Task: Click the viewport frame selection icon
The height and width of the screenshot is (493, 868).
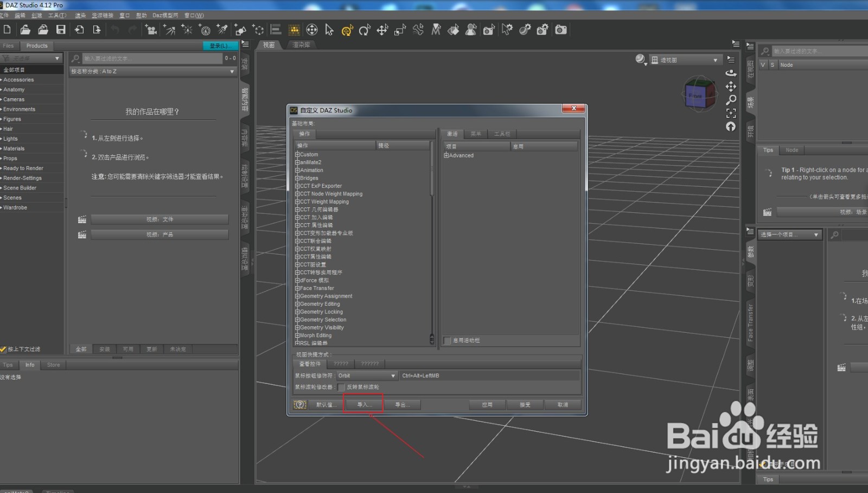Action: 731,113
